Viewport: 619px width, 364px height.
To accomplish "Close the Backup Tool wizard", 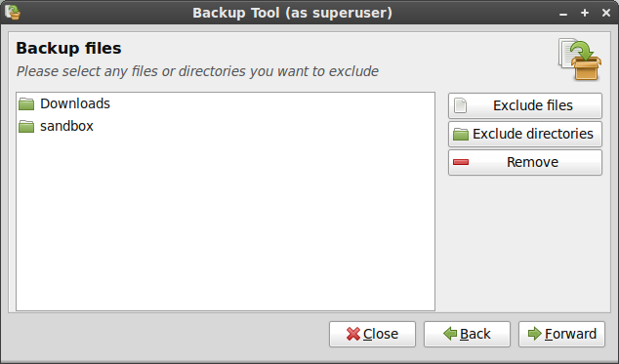I will pyautogui.click(x=372, y=334).
